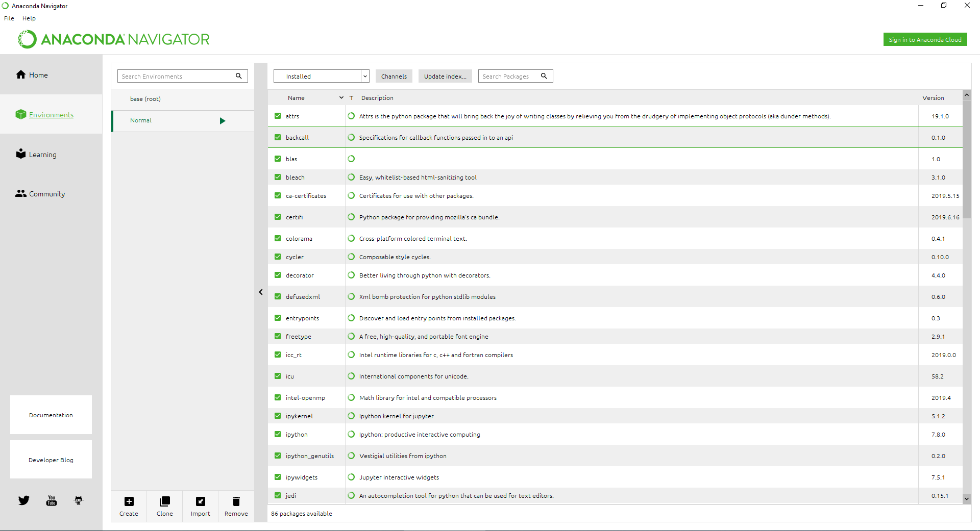Open the Developer Blog link

pyautogui.click(x=51, y=460)
